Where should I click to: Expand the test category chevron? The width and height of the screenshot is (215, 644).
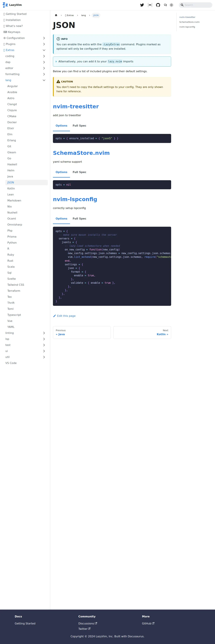coord(44,345)
